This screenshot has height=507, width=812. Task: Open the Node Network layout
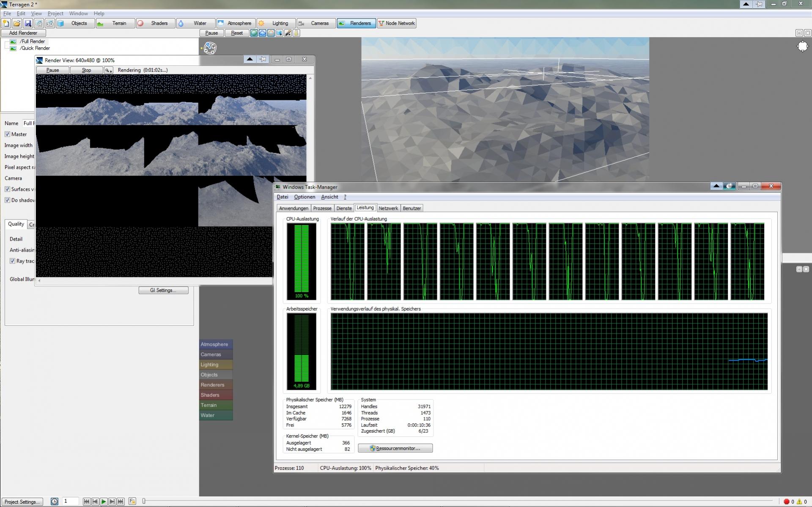tap(396, 23)
